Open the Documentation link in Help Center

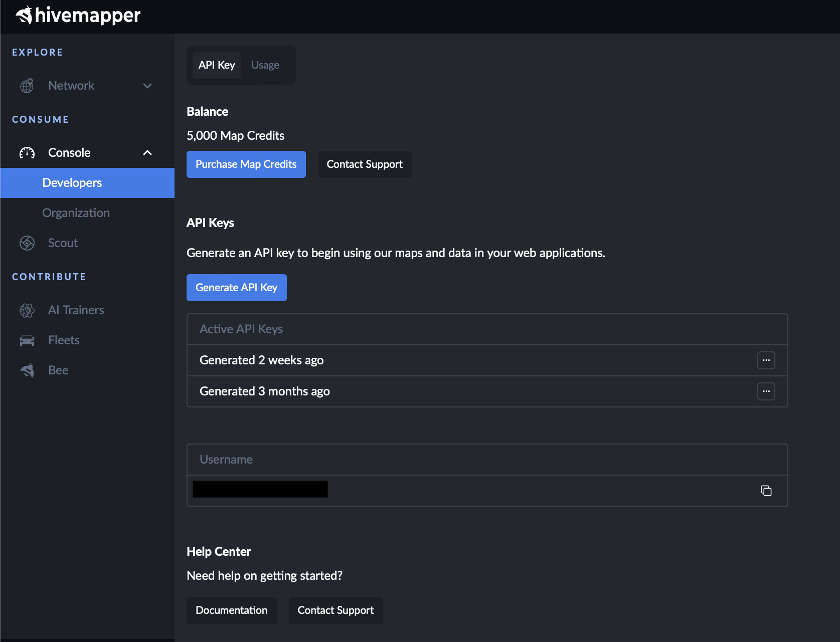231,610
